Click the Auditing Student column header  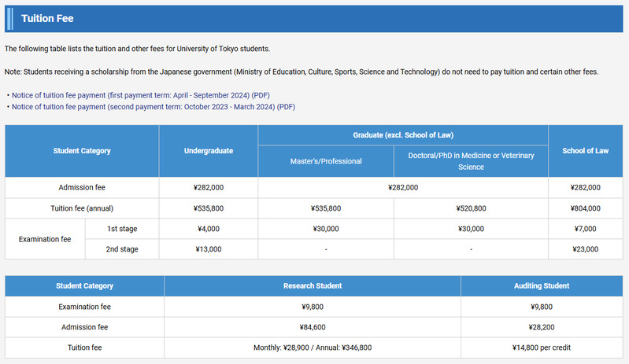tap(542, 286)
